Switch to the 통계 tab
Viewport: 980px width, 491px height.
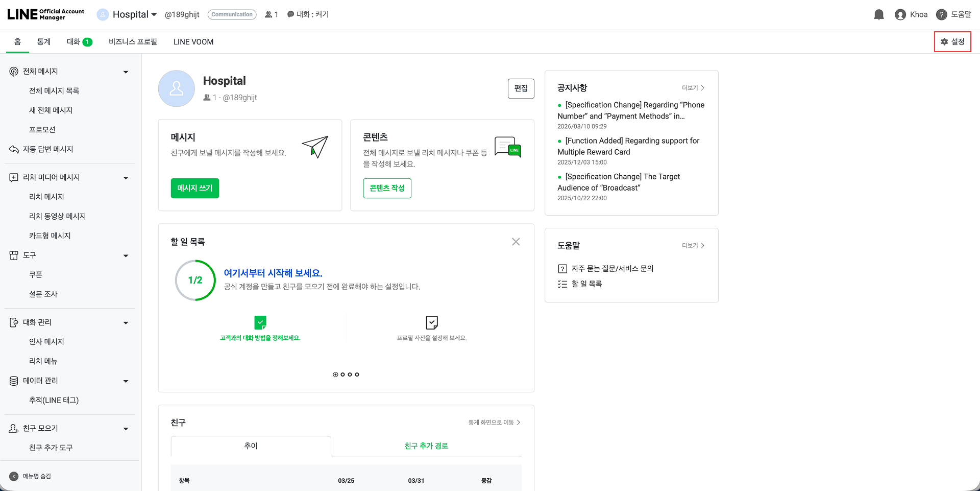tap(43, 41)
